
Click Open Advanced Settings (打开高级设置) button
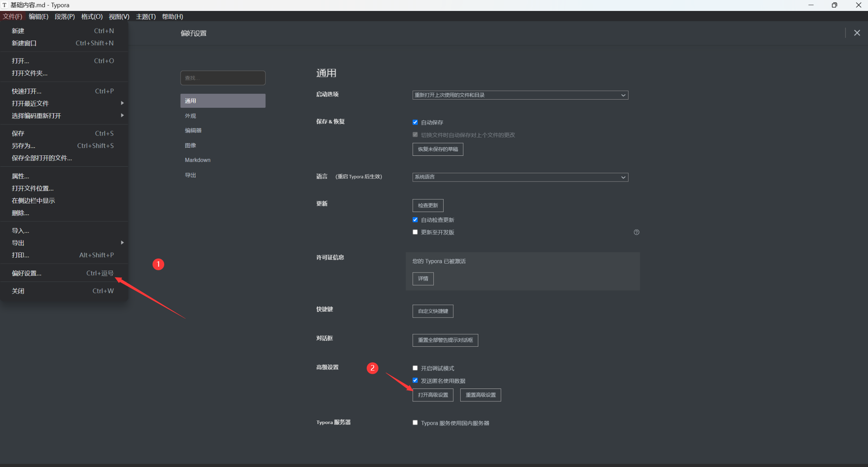433,395
